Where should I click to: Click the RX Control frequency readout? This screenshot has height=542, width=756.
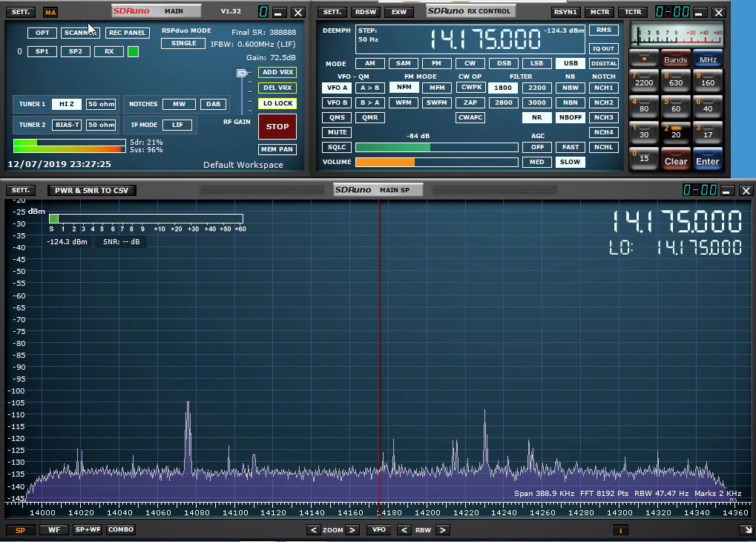(485, 39)
